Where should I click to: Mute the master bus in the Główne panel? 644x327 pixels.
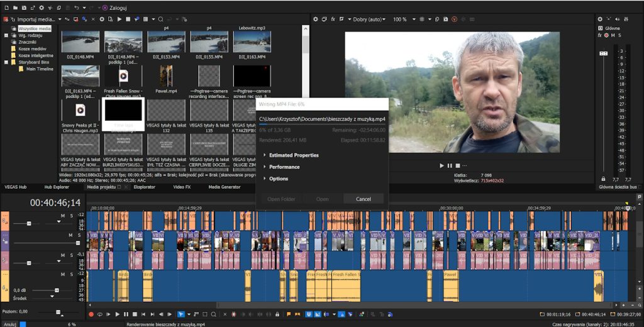(613, 35)
